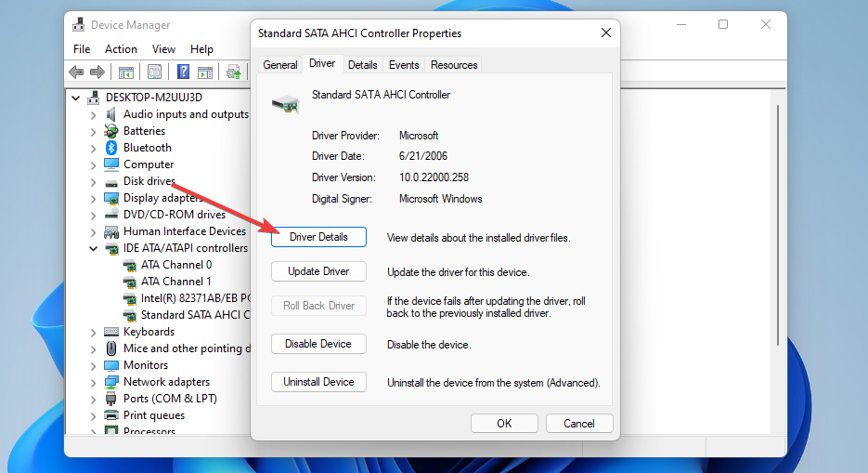Toggle the Show/Hide Action Pane toolbar icon
The image size is (868, 473).
(205, 72)
